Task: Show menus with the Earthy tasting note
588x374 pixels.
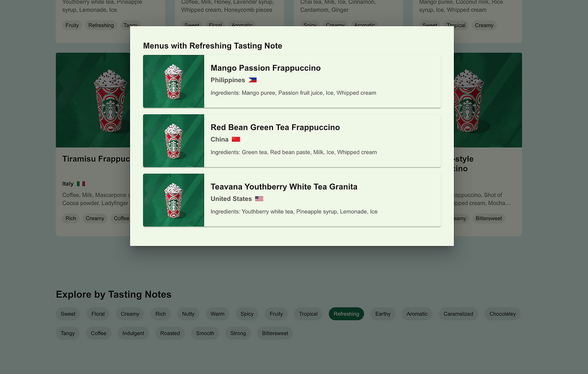Action: point(383,314)
